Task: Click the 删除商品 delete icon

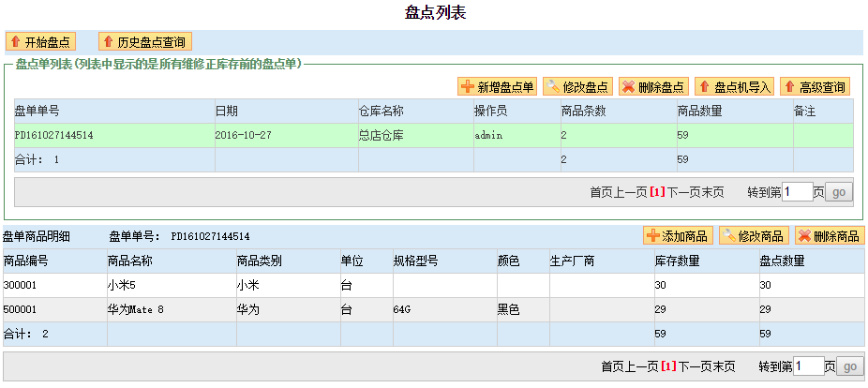Action: click(803, 236)
